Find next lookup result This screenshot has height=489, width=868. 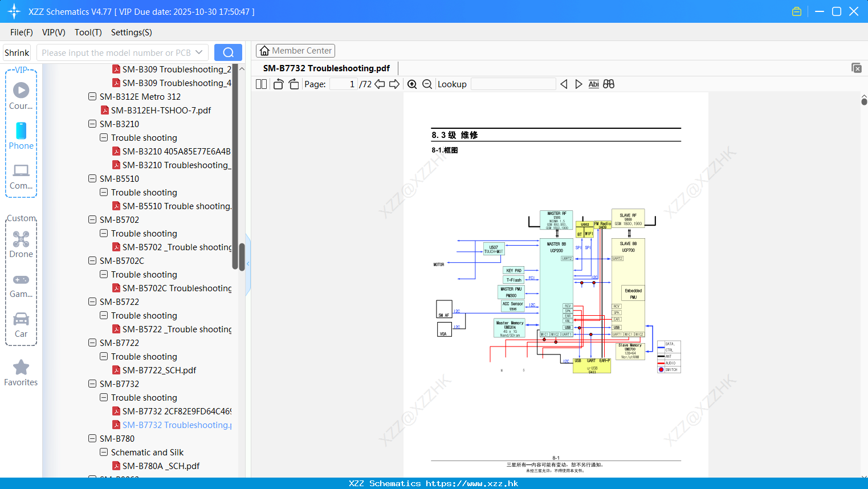578,84
